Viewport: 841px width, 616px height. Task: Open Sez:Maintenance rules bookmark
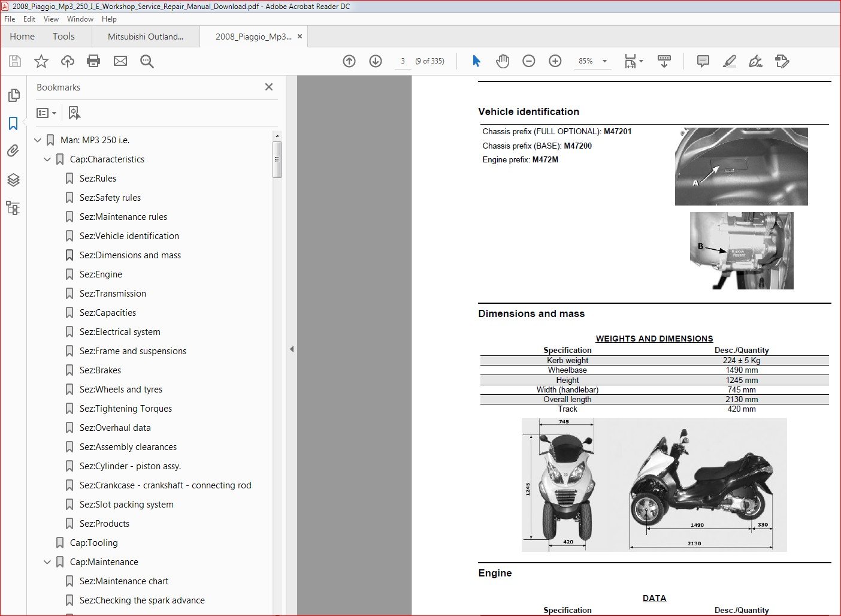[123, 217]
